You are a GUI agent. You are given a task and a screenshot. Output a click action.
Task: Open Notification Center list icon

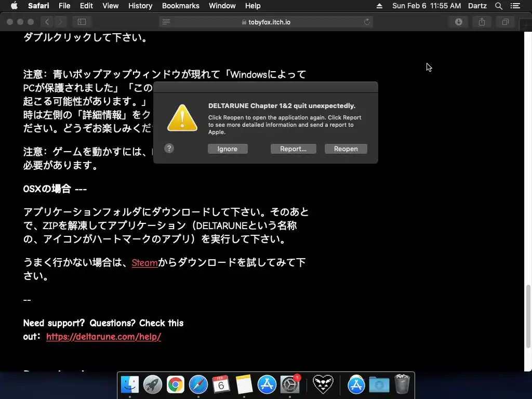coord(515,6)
